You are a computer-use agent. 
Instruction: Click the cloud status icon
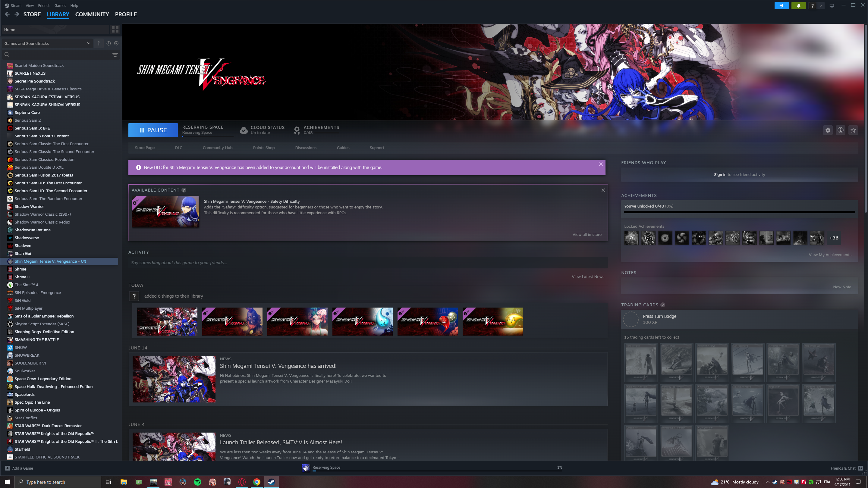(244, 130)
